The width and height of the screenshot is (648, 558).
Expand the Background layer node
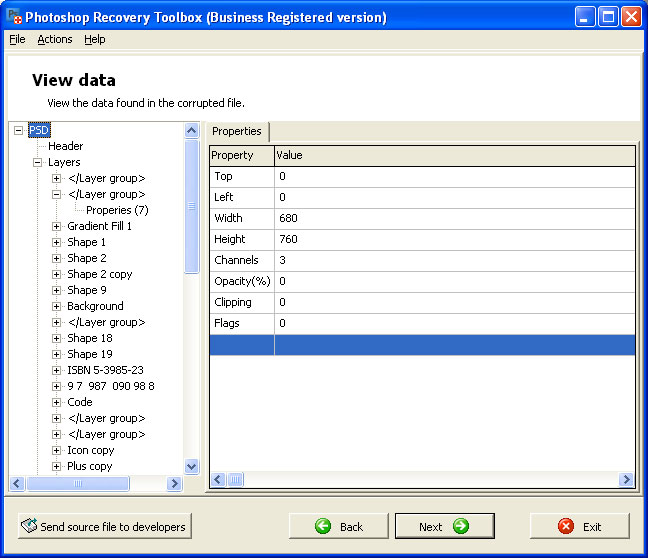pyautogui.click(x=57, y=306)
